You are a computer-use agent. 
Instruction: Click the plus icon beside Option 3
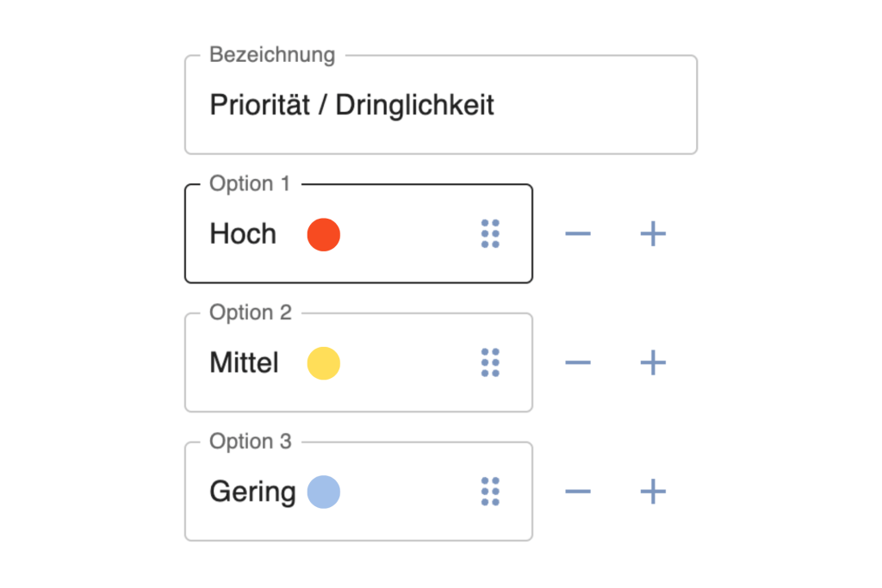(x=652, y=492)
